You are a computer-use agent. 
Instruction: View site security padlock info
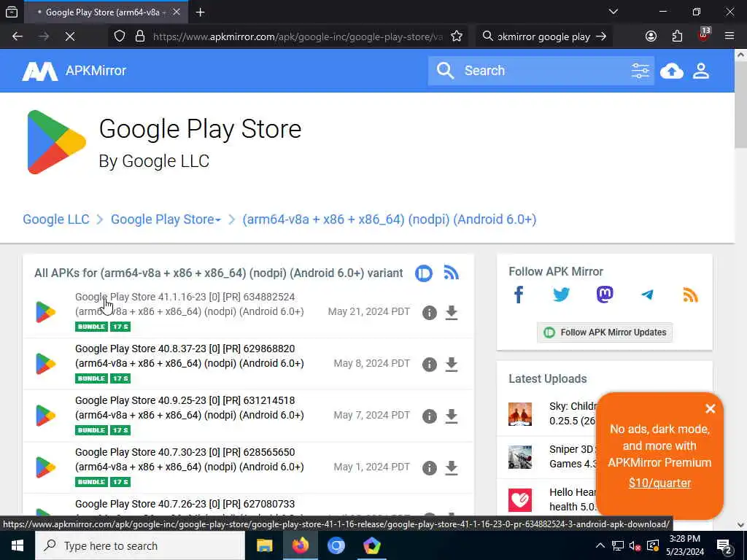click(x=139, y=36)
